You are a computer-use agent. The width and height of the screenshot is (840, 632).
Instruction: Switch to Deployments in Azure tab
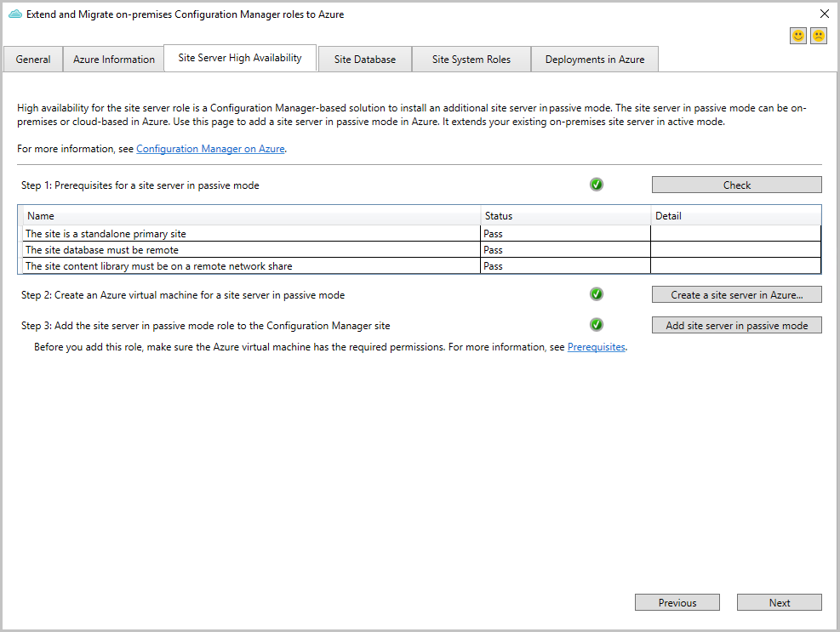[595, 60]
